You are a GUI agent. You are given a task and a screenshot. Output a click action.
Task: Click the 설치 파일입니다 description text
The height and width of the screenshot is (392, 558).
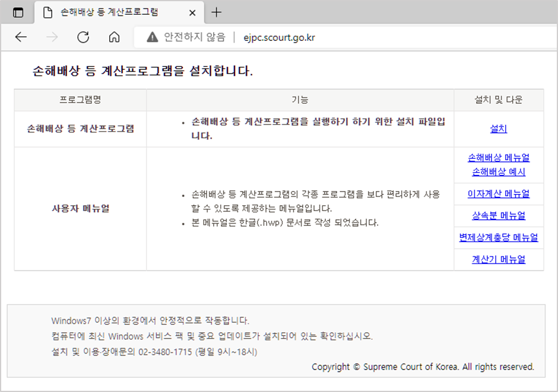pyautogui.click(x=318, y=129)
